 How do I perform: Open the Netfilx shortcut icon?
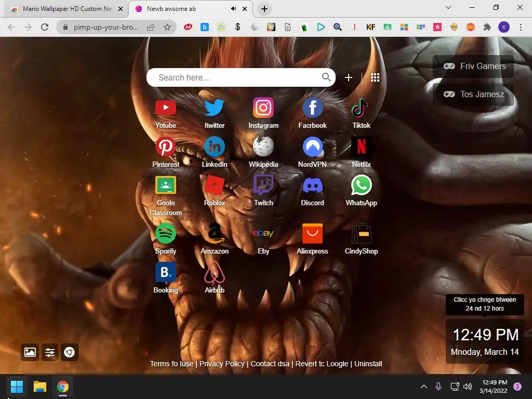click(362, 147)
